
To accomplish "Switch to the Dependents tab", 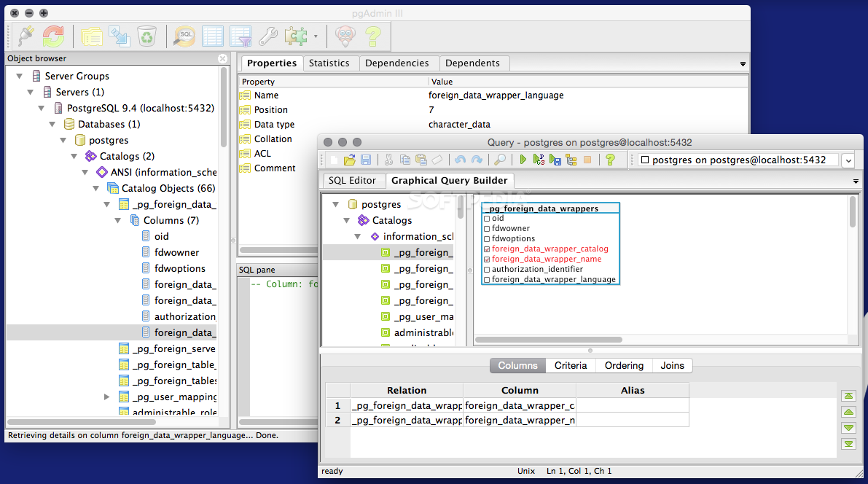I will (x=472, y=63).
